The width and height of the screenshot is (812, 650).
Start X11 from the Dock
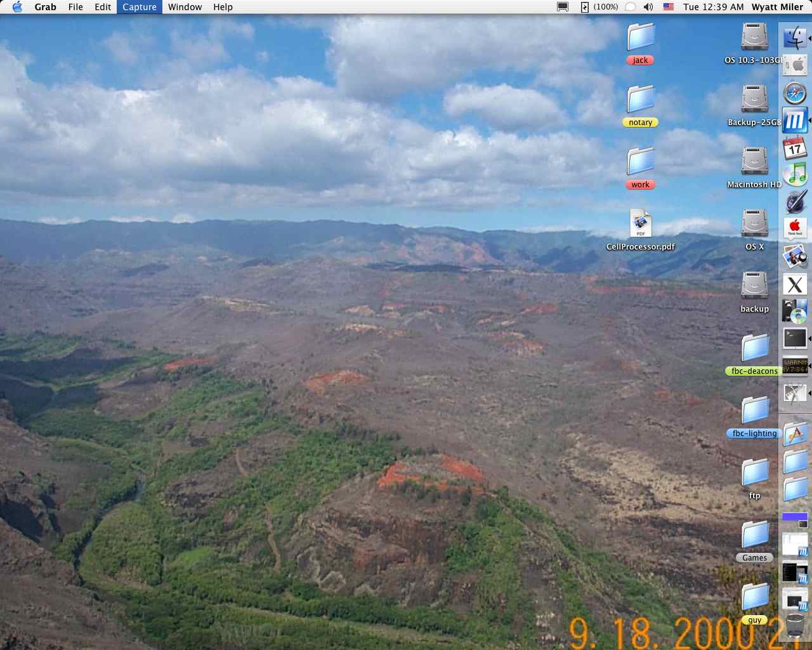(x=795, y=284)
